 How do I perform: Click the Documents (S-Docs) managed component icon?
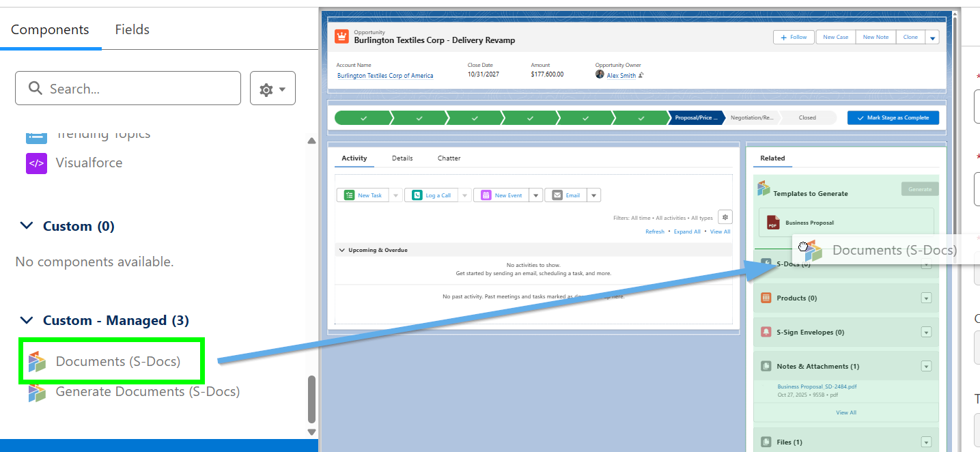[x=37, y=362]
